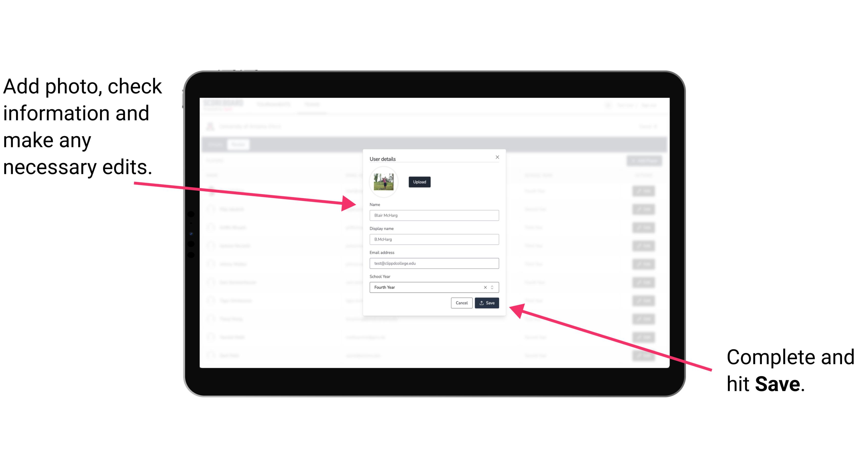Image resolution: width=868 pixels, height=467 pixels.
Task: Click the clear X icon in School Year field
Action: 485,287
